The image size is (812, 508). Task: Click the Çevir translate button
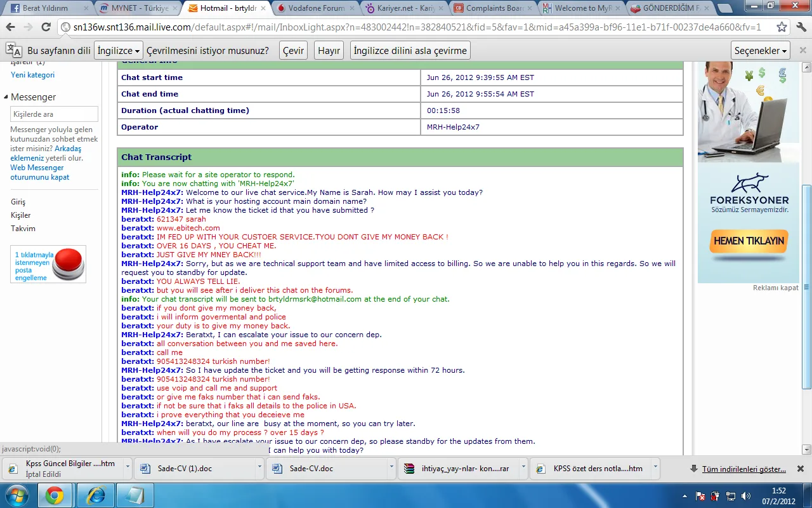(x=293, y=51)
